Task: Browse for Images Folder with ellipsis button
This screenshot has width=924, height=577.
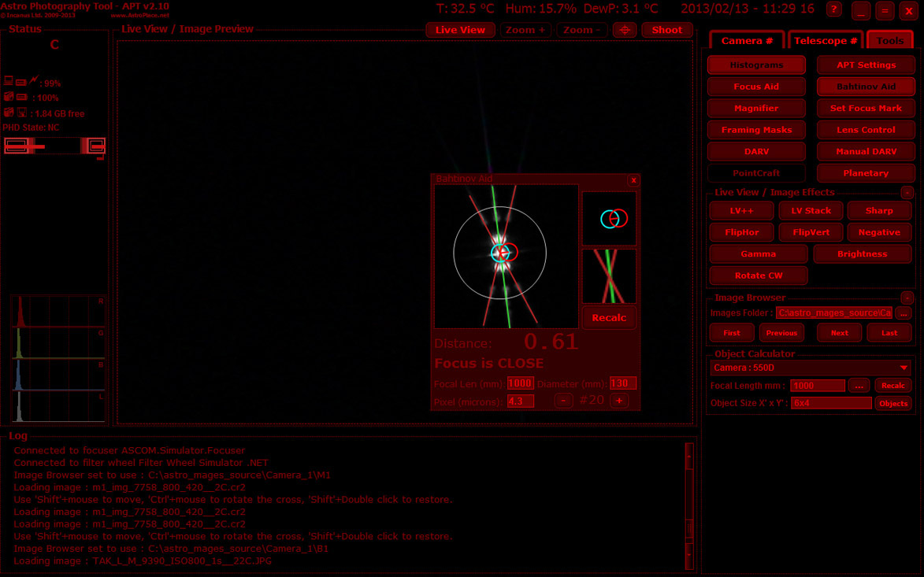Action: point(903,313)
